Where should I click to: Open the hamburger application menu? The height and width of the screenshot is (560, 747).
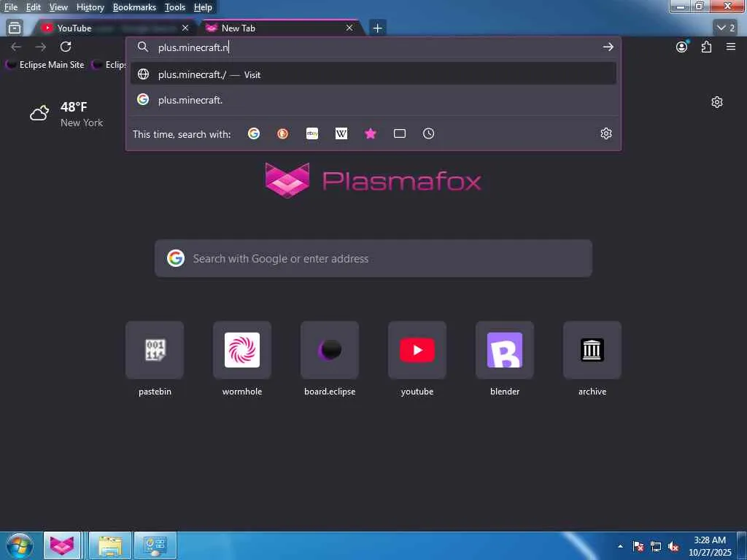[x=731, y=47]
